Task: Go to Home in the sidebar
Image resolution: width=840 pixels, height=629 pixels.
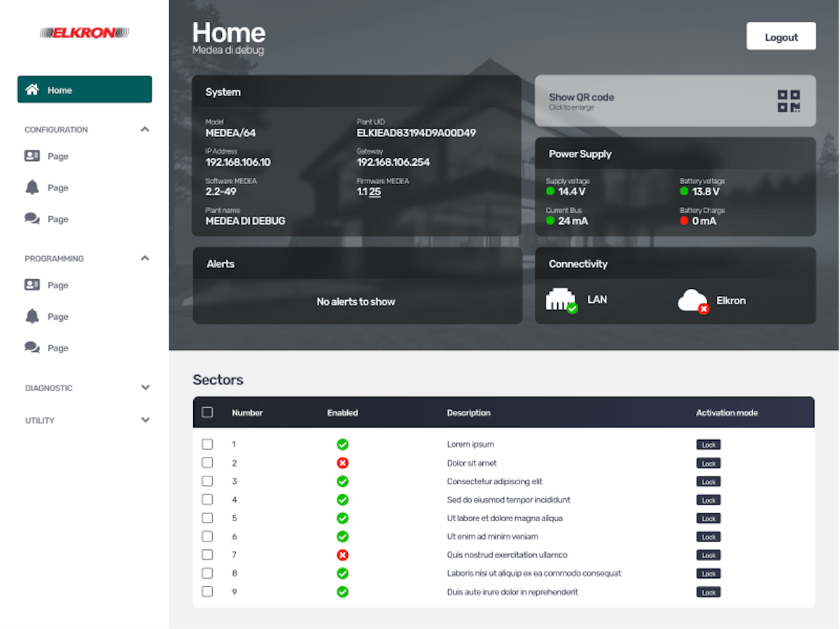Action: (85, 90)
